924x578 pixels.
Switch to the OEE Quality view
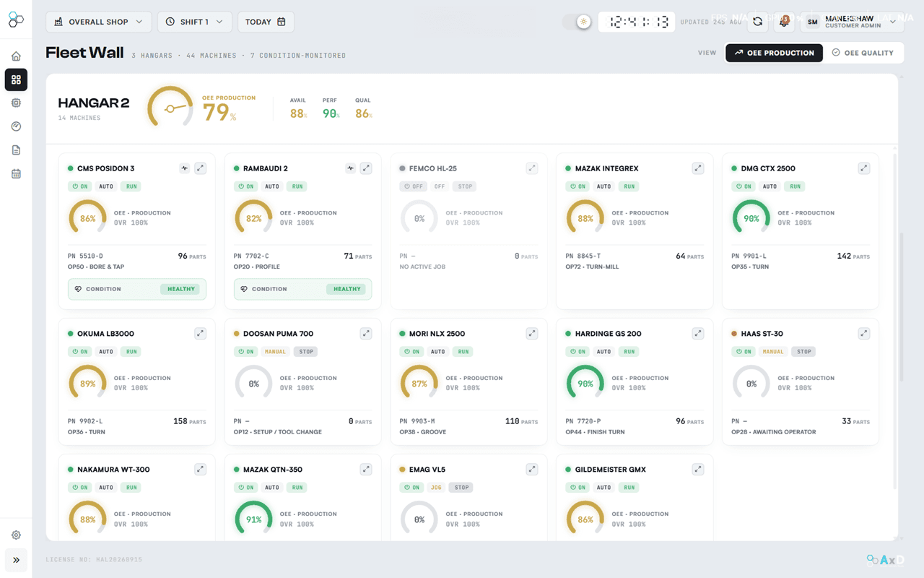[863, 53]
